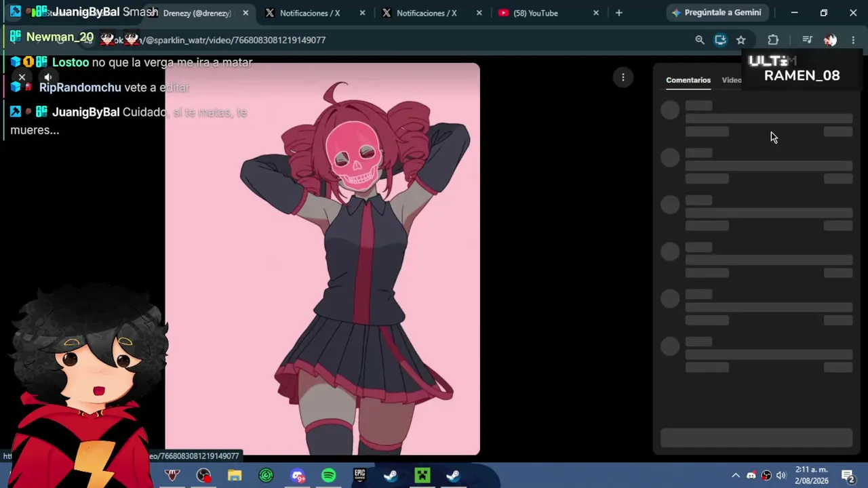Open OBS Studio from the taskbar
Viewport: 868px width, 488px height.
pos(203,475)
